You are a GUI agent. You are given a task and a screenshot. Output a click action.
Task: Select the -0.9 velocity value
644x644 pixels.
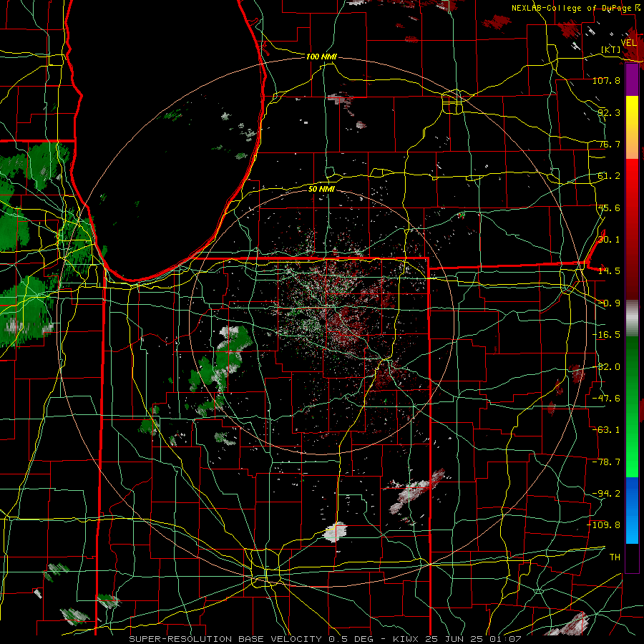[609, 303]
